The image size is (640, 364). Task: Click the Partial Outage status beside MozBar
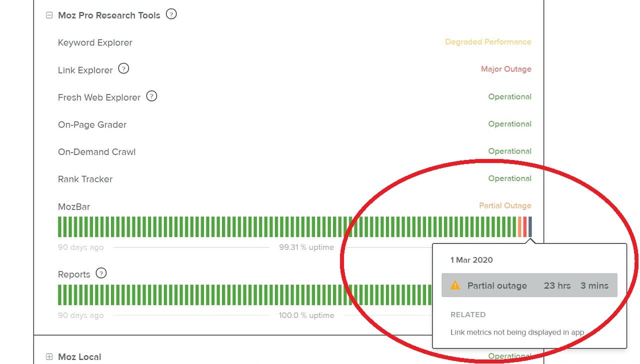tap(505, 205)
